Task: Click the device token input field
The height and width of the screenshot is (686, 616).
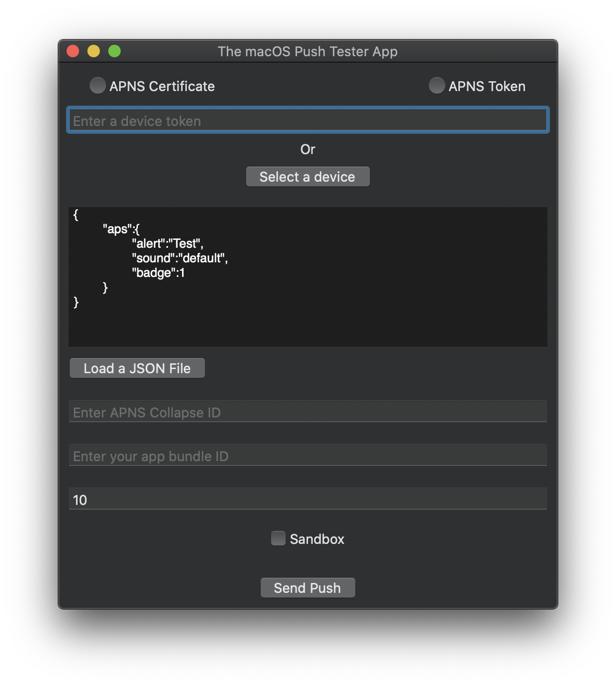Action: (308, 120)
